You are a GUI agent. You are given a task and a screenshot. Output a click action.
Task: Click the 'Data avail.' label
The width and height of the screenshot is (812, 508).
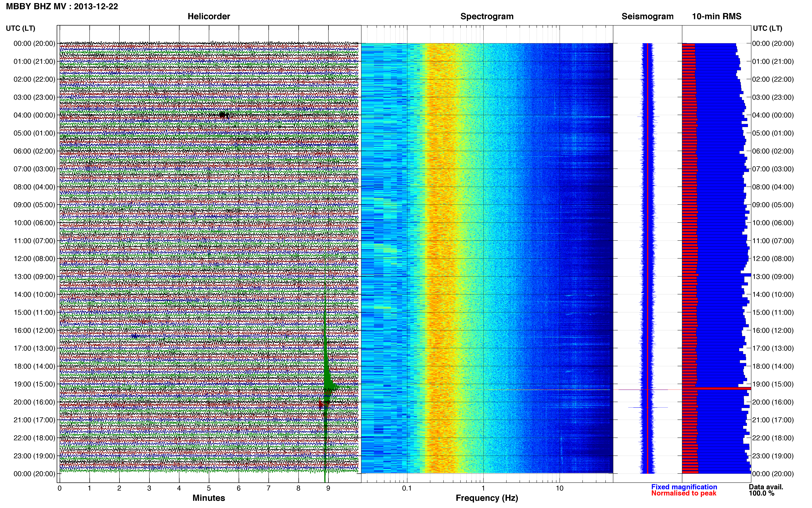coord(766,487)
